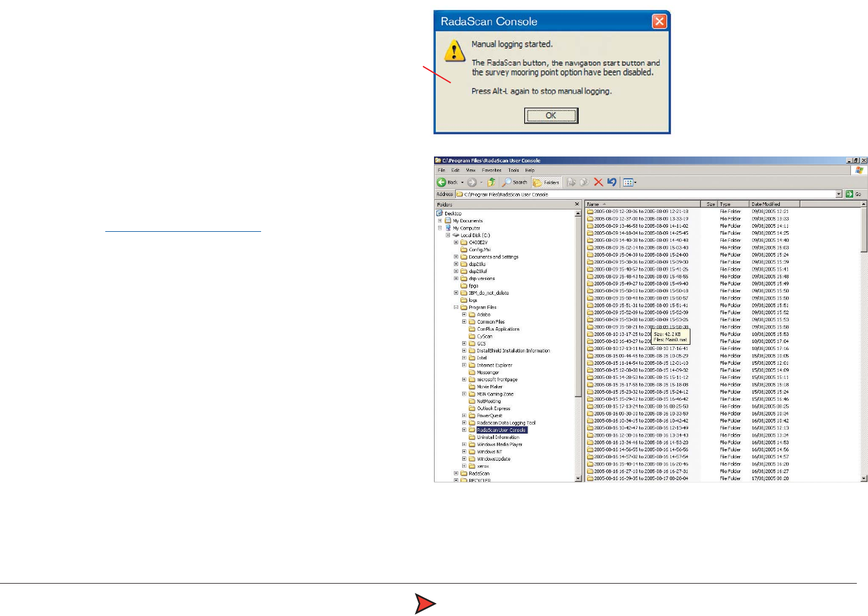Open the Search pane
868x616 pixels.
click(x=515, y=182)
